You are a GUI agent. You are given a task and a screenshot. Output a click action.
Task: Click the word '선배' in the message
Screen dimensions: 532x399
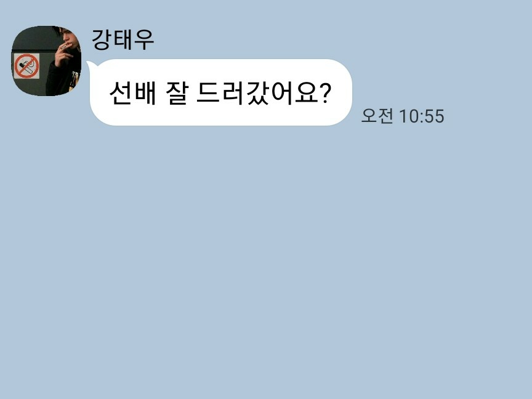click(x=132, y=92)
